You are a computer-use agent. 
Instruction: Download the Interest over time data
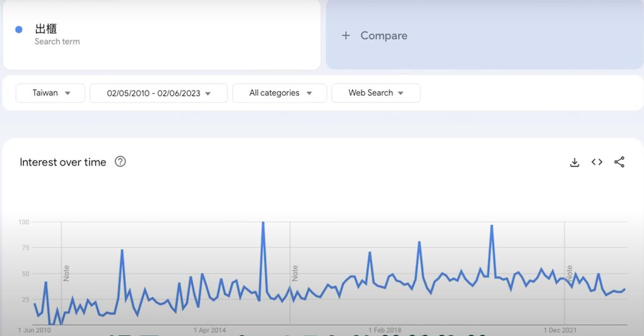[x=574, y=162]
